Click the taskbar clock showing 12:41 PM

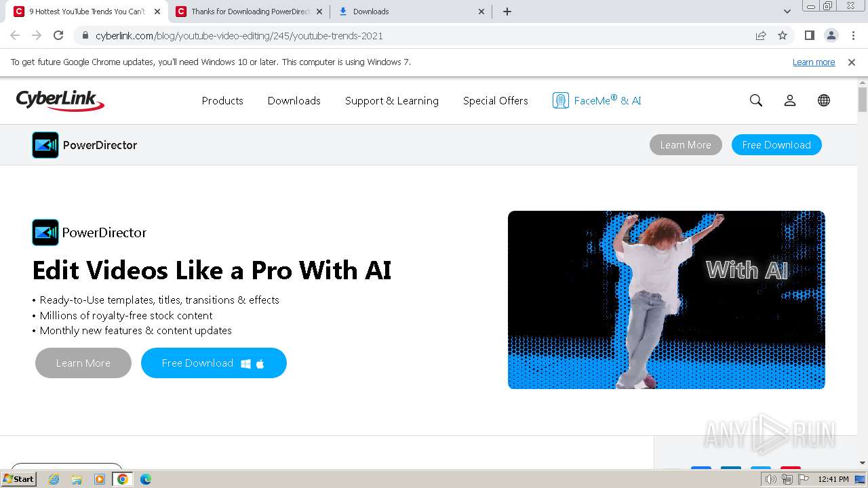pyautogui.click(x=833, y=479)
